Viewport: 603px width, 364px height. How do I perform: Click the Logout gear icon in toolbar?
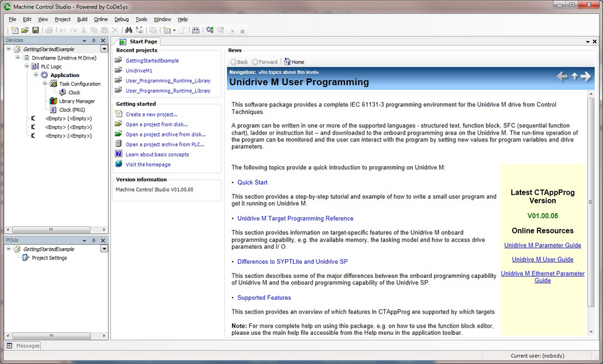220,30
